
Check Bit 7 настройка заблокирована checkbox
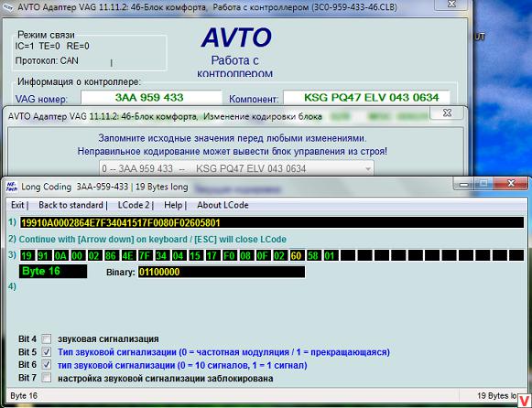[47, 378]
